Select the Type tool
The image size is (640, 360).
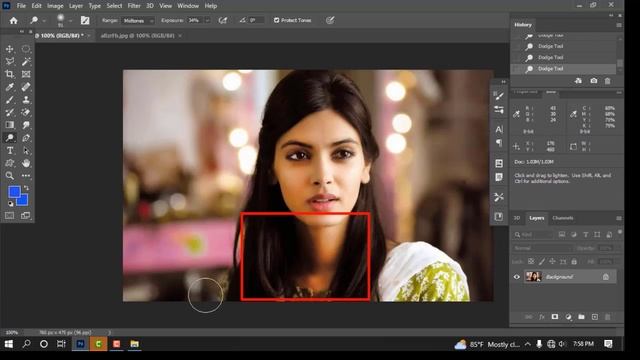[9, 151]
